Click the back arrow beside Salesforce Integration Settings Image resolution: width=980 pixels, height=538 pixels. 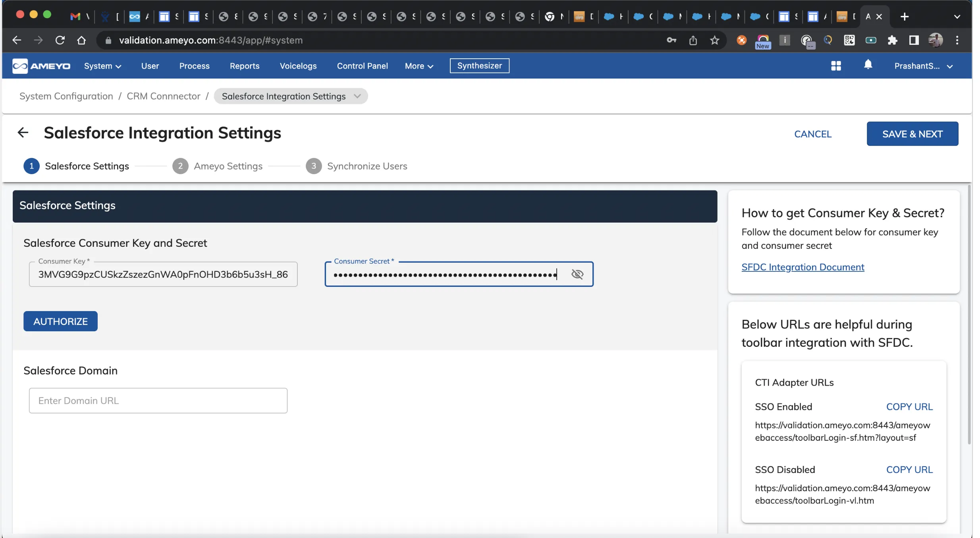coord(23,133)
